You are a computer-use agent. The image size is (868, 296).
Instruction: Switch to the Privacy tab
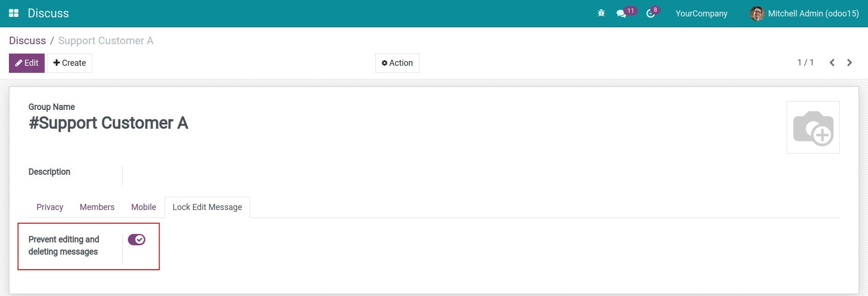click(x=50, y=207)
